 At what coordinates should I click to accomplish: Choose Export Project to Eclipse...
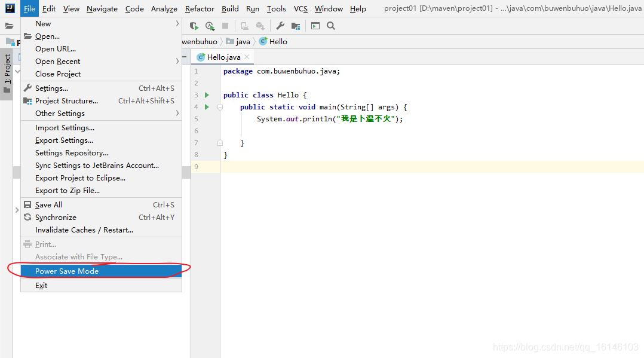tap(101, 178)
